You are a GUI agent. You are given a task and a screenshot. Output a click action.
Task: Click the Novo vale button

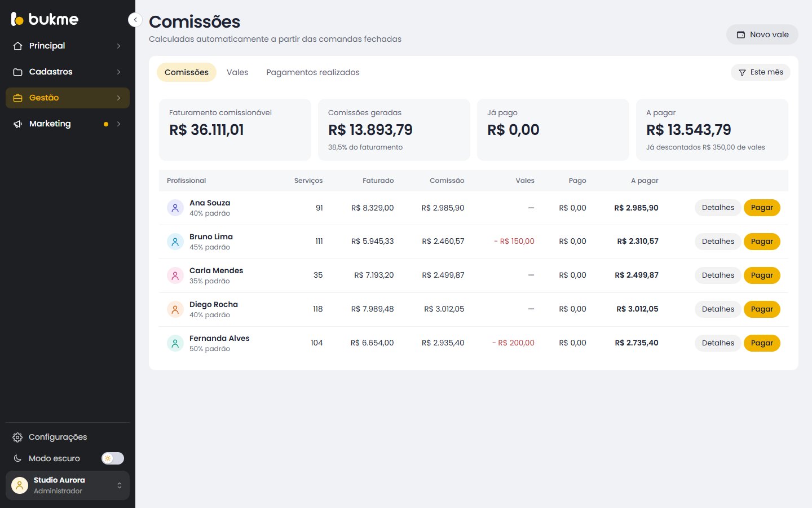point(762,34)
